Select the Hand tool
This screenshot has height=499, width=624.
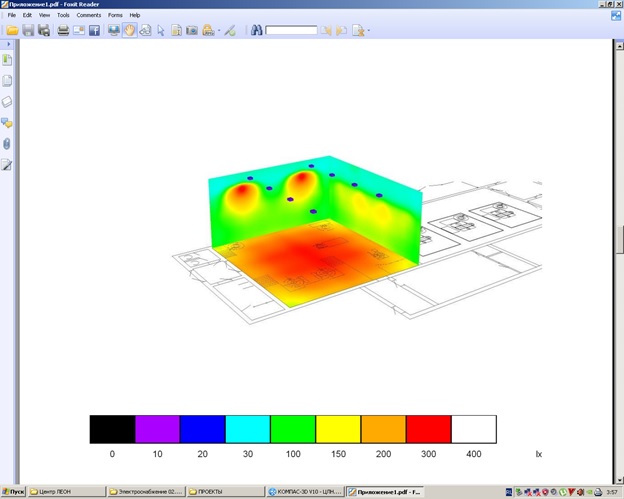click(x=130, y=30)
